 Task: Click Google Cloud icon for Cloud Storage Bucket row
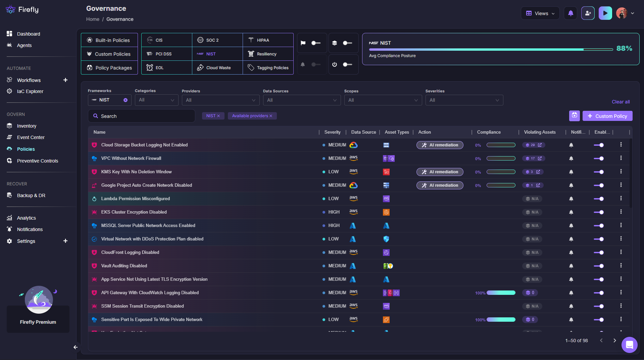[353, 145]
